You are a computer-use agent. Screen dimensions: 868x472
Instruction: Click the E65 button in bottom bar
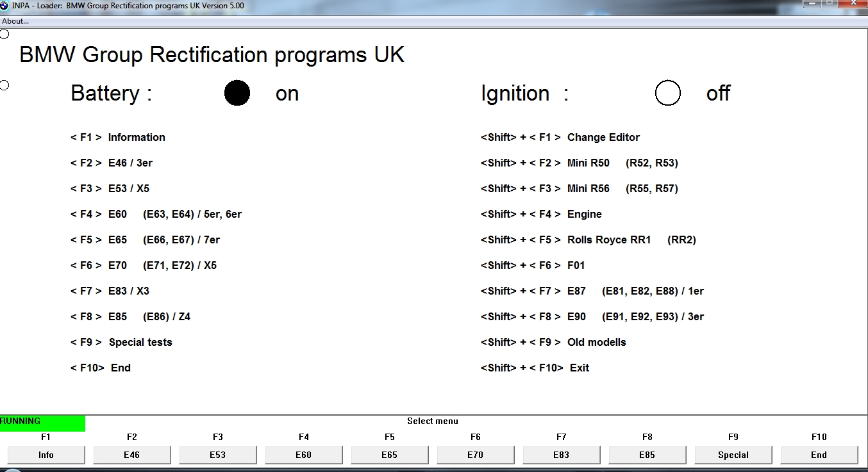(390, 455)
